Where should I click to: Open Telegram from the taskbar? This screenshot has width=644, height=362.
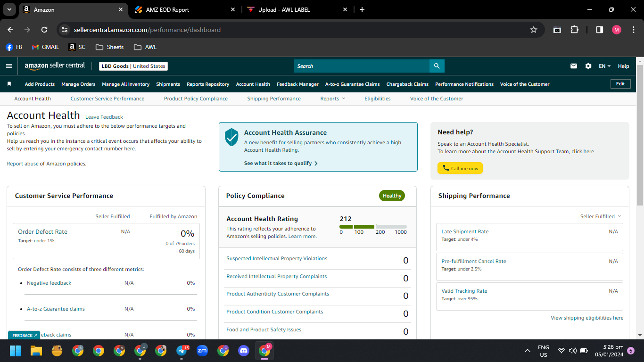click(182, 351)
